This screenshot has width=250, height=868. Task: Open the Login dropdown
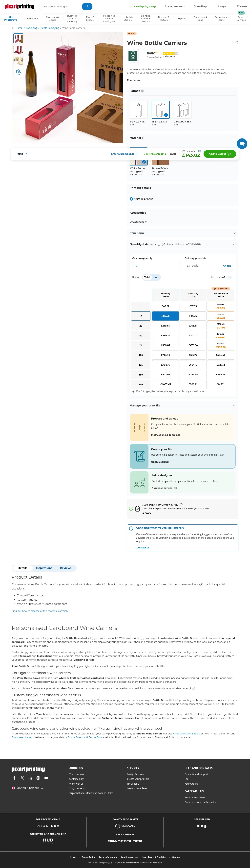(x=222, y=6)
